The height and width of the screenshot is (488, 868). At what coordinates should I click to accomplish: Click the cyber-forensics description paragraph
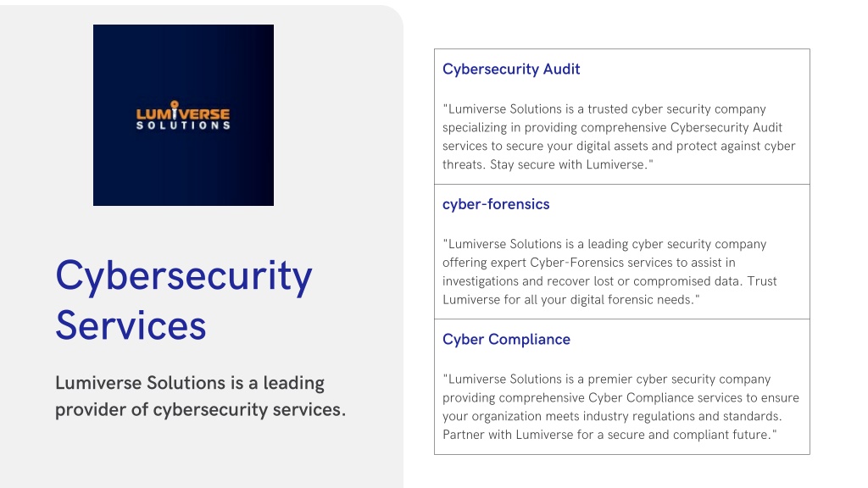pos(609,272)
